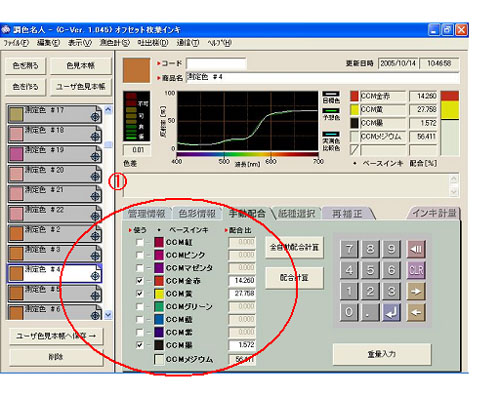Click the 重量入力 button

click(x=382, y=354)
